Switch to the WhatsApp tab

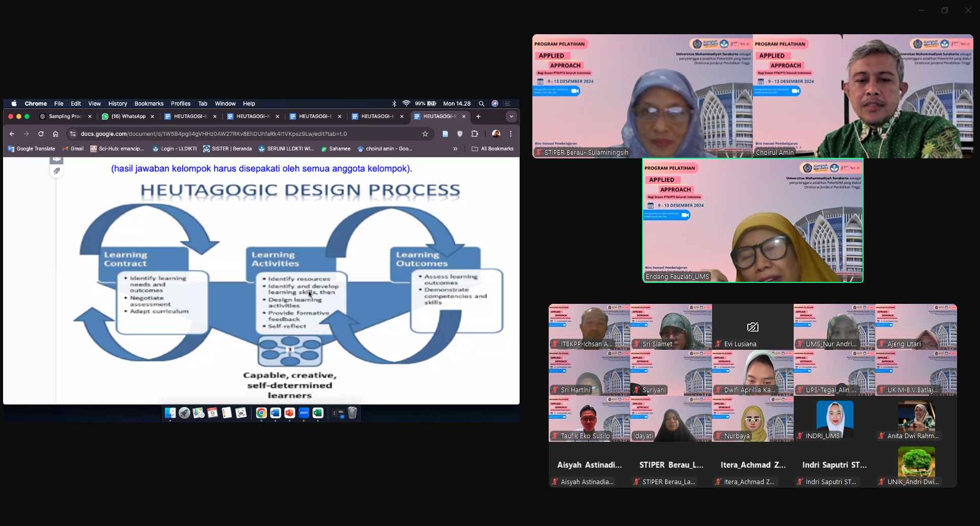click(x=128, y=116)
